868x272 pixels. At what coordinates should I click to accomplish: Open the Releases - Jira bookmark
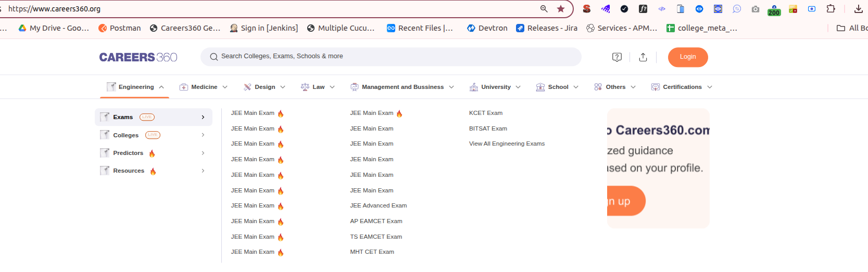click(x=547, y=28)
